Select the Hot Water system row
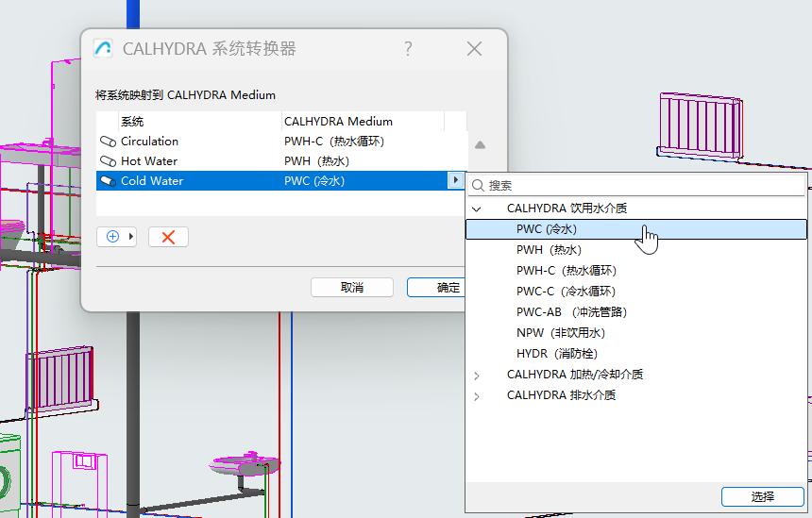Screen dimensions: 812x518 pos(281,161)
